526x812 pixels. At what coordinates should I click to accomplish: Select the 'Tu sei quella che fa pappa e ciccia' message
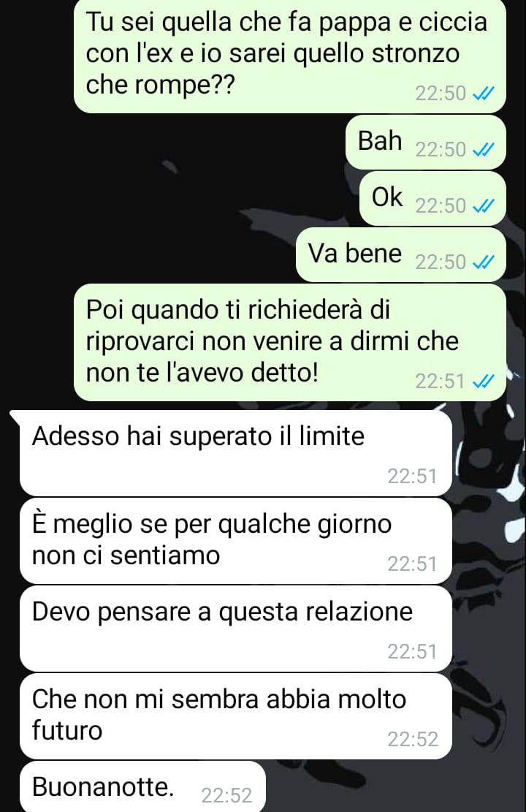pos(289,55)
